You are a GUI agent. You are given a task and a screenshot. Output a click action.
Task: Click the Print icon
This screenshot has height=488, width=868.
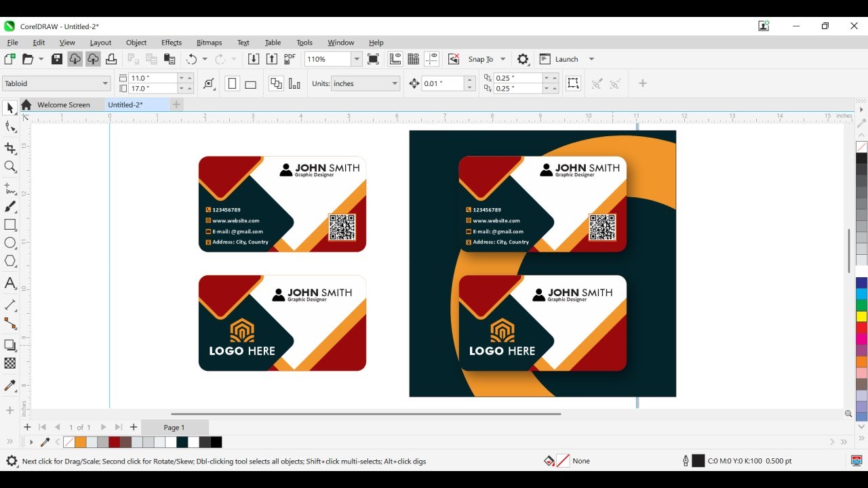(x=111, y=59)
